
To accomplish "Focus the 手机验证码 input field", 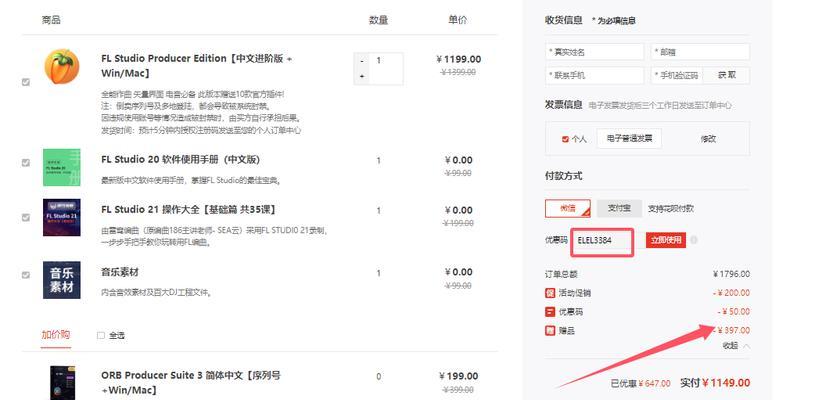I will tap(677, 75).
